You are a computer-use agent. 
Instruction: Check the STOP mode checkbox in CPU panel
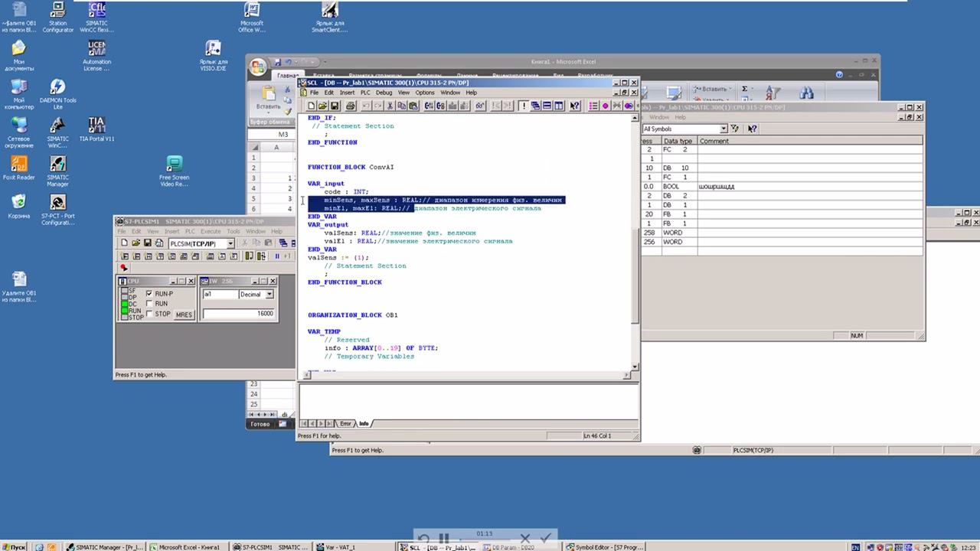tap(149, 314)
